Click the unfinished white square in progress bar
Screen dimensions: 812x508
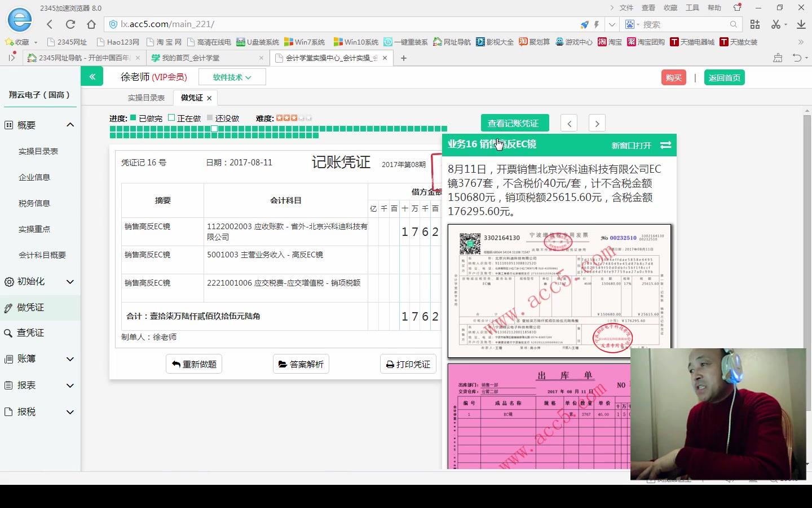tap(214, 129)
